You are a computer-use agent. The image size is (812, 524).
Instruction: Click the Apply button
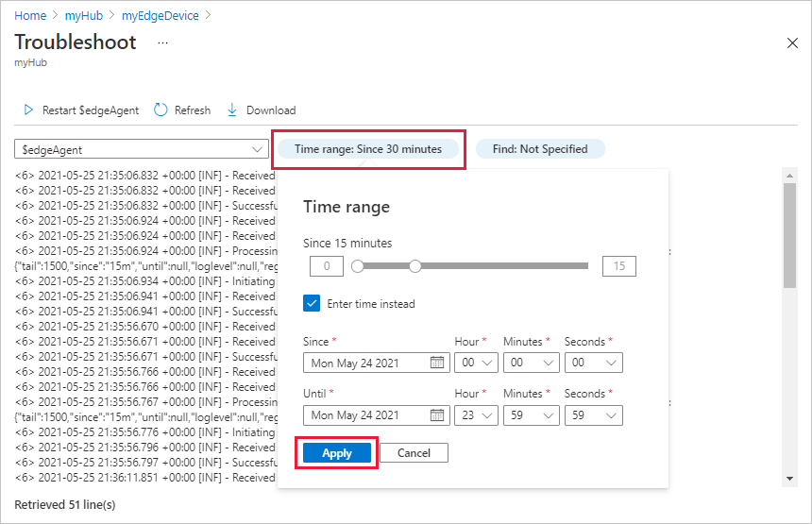[337, 453]
